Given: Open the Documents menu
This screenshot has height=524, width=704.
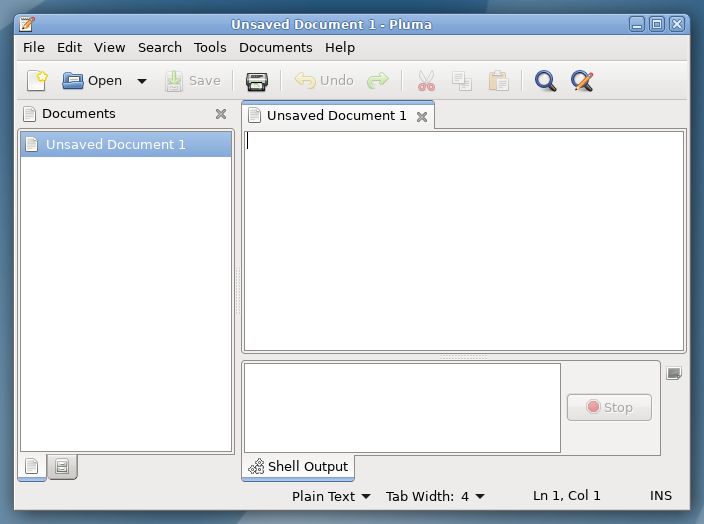Looking at the screenshot, I should [x=276, y=48].
